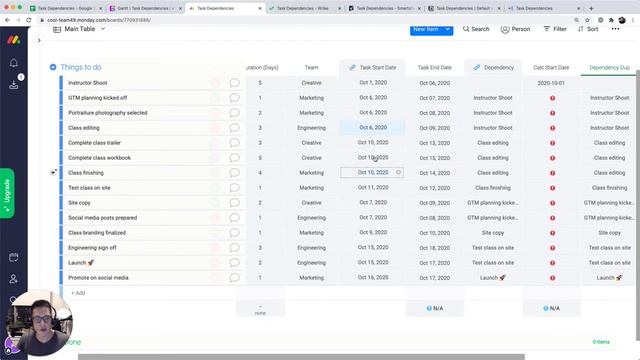640x360 pixels.
Task: Clear the Oct 10 date in Class finishing
Action: point(398,172)
